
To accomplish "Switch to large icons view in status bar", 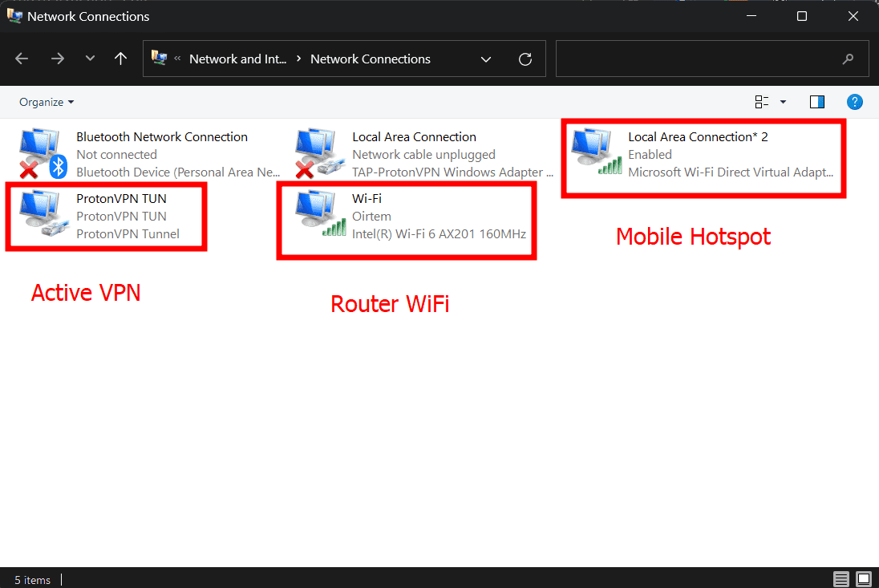I will tap(863, 579).
